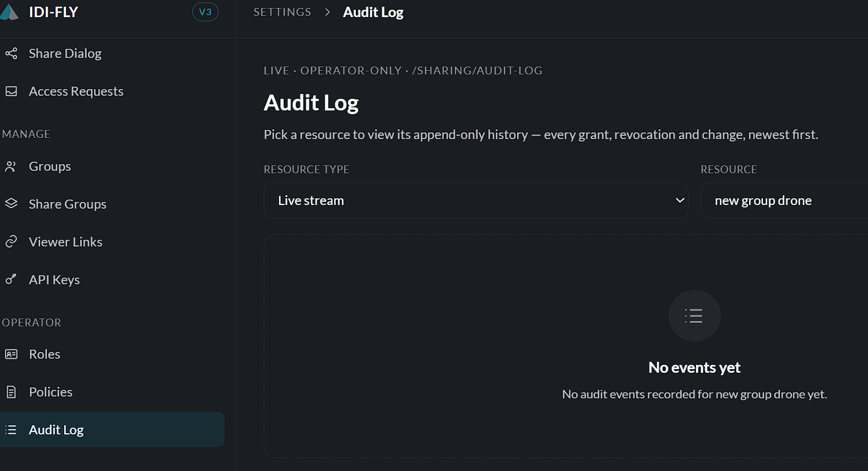The width and height of the screenshot is (868, 471).
Task: Click the API Keys key icon
Action: (11, 279)
